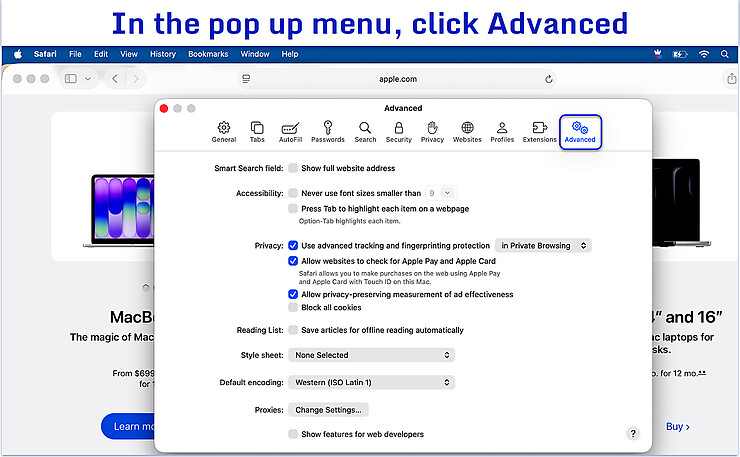Enable Show features for web developers
This screenshot has height=457, width=740.
click(x=293, y=434)
